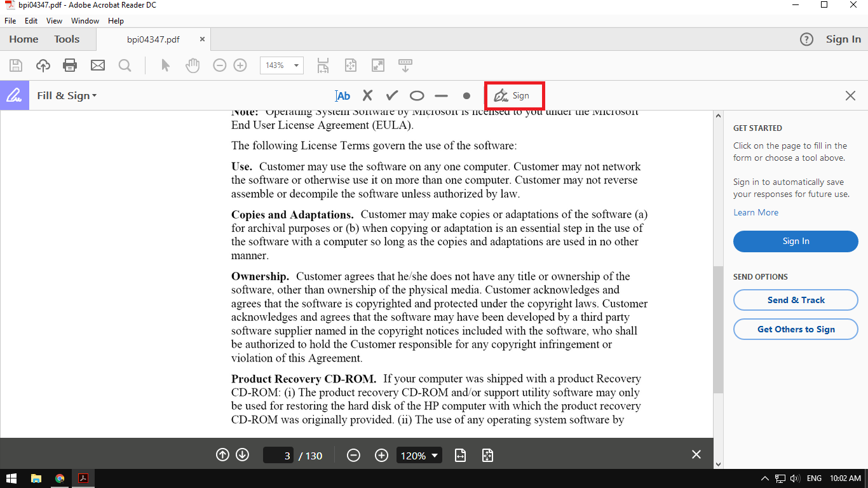The width and height of the screenshot is (868, 488).
Task: Select the Add Text 'Ab' tool
Action: pyautogui.click(x=342, y=96)
